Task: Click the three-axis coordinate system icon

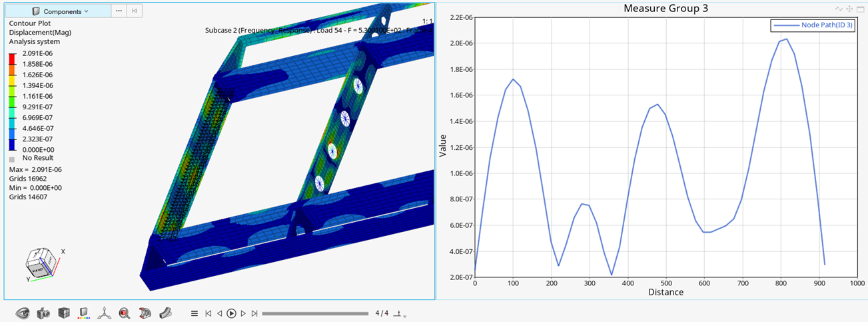Action: tap(104, 313)
